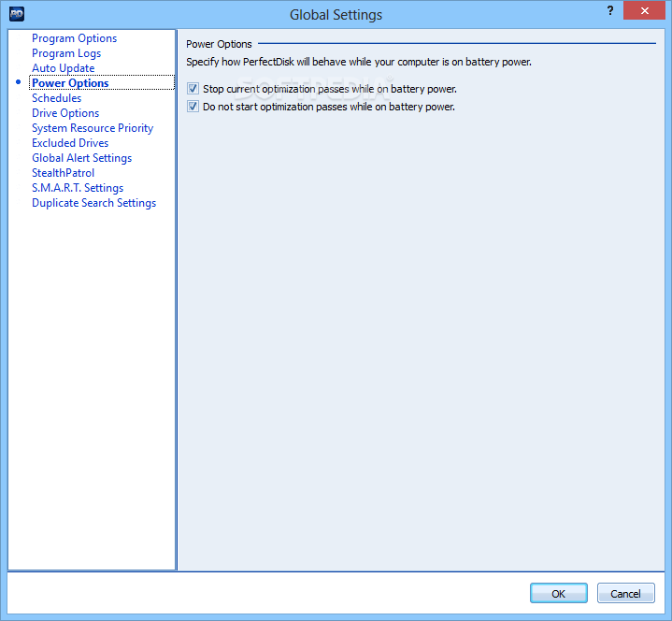Viewport: 672px width, 621px height.
Task: Open Duplicate Search Settings page
Action: (93, 203)
